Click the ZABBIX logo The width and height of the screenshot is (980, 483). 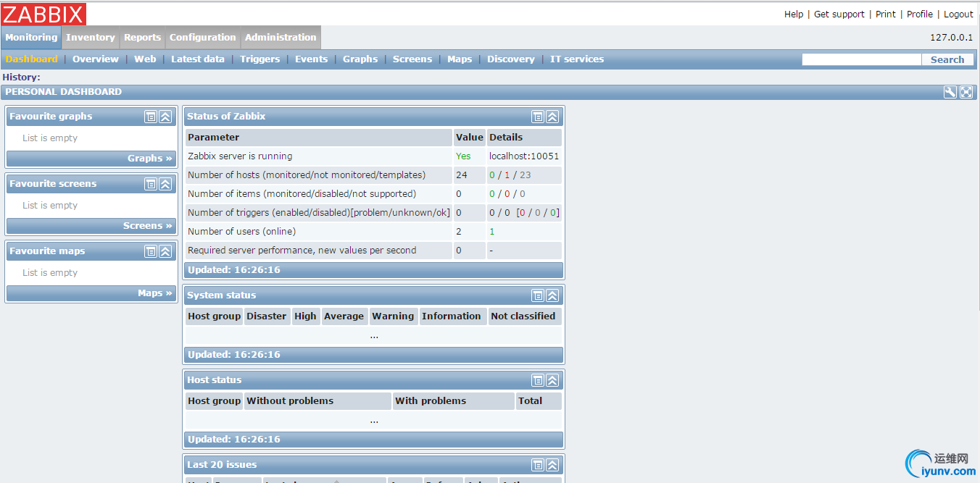click(x=44, y=14)
